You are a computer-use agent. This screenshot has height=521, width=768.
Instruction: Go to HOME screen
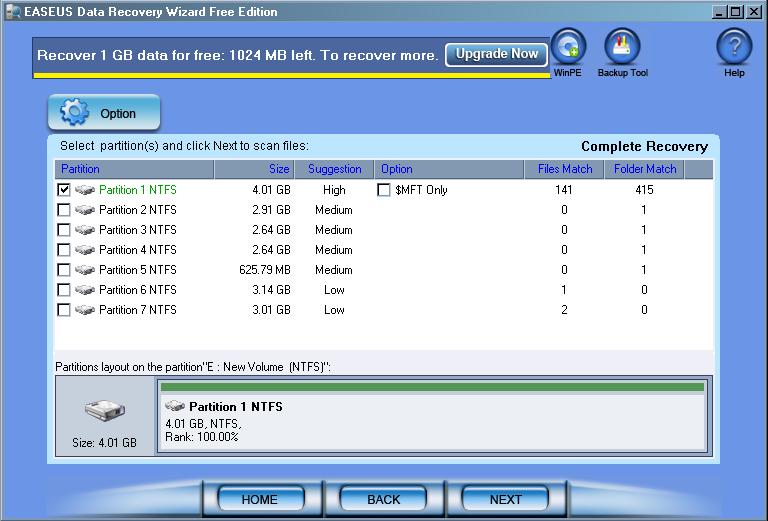(260, 499)
